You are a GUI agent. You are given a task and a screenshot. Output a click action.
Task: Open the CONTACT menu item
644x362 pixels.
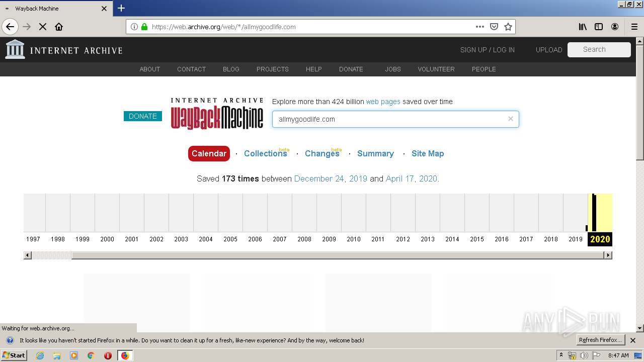pyautogui.click(x=191, y=69)
